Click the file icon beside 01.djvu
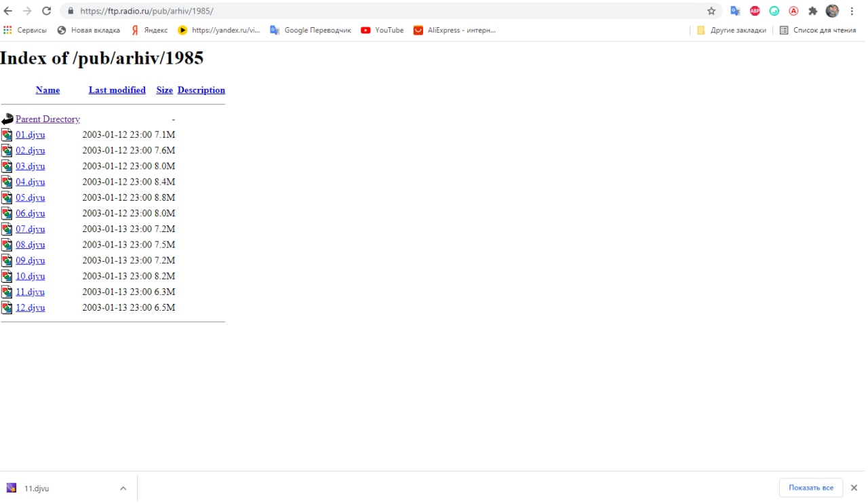Viewport: 868px width, 504px height. pyautogui.click(x=7, y=134)
